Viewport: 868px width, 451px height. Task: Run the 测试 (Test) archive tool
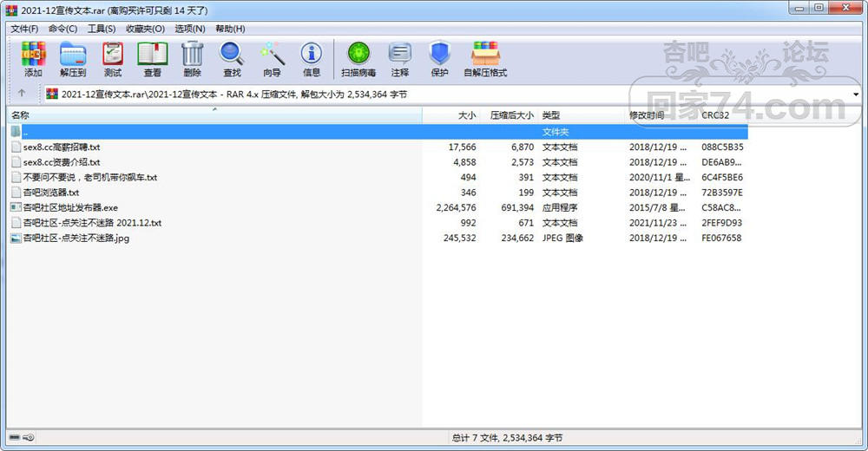pyautogui.click(x=113, y=59)
